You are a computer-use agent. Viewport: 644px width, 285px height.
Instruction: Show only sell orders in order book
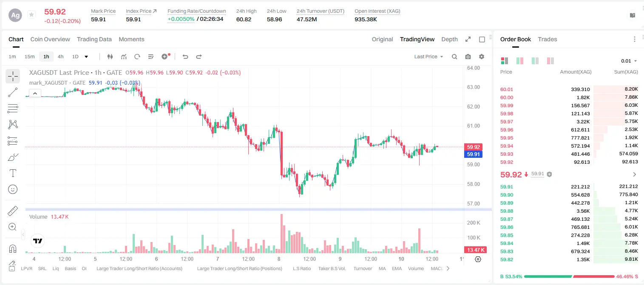coord(550,61)
